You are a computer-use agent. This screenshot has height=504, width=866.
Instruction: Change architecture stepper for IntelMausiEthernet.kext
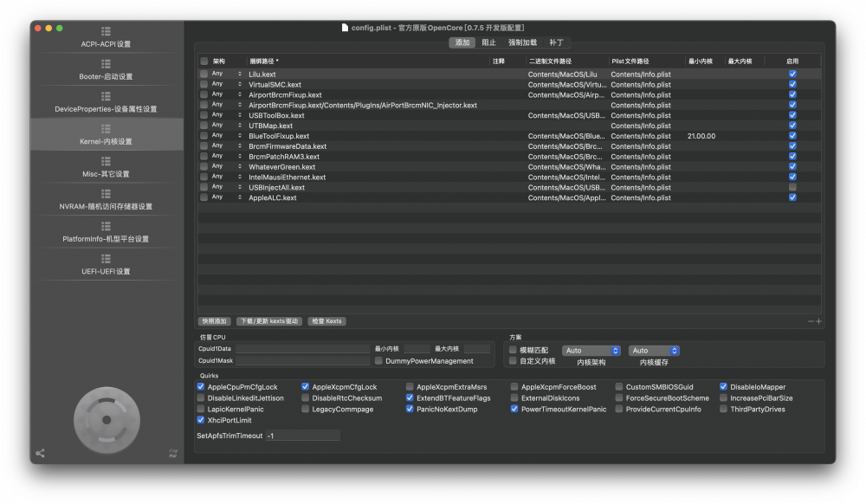[240, 178]
